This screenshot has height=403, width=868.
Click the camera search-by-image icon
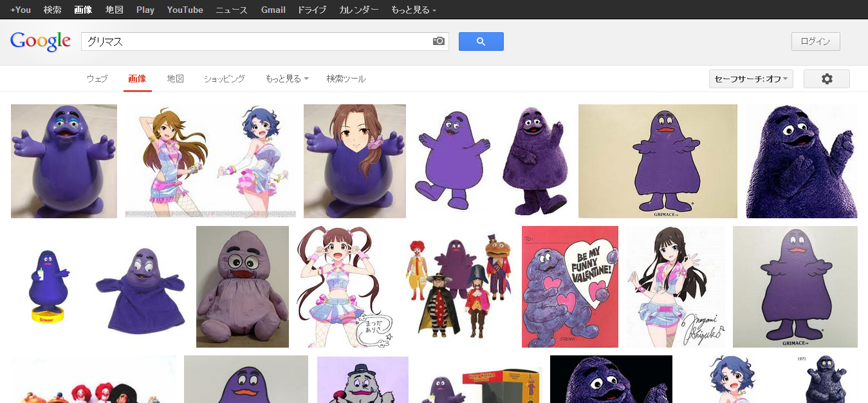coord(439,41)
